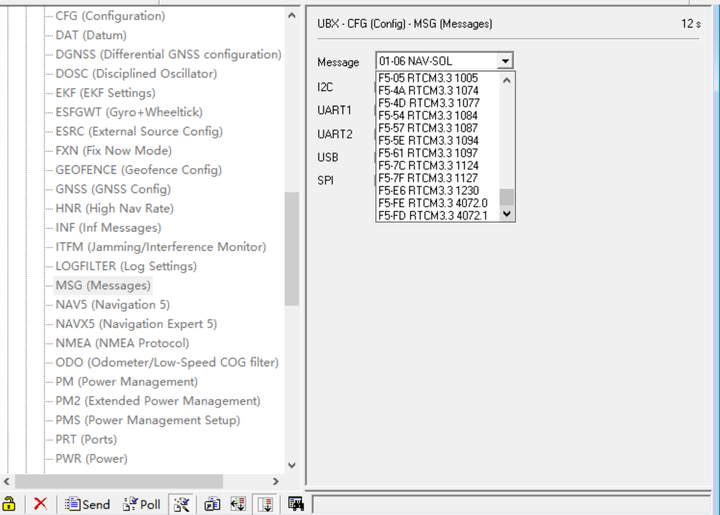
Task: Select PRT (Ports) in the tree
Action: pyautogui.click(x=86, y=439)
